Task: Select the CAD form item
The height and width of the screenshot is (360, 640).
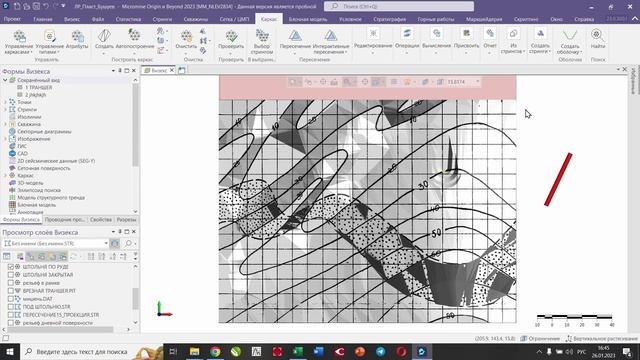Action: [22, 153]
